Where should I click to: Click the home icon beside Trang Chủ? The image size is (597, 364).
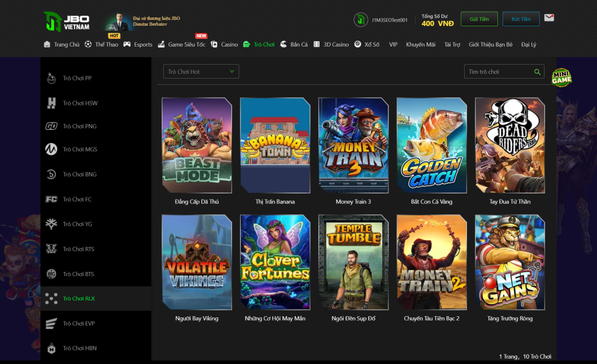(x=47, y=44)
